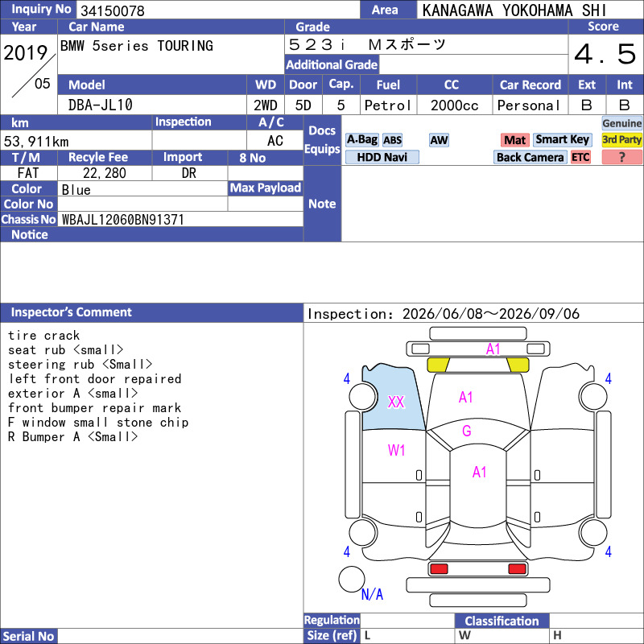Image resolution: width=644 pixels, height=644 pixels.
Task: Click the left red tail light
Action: tap(439, 569)
